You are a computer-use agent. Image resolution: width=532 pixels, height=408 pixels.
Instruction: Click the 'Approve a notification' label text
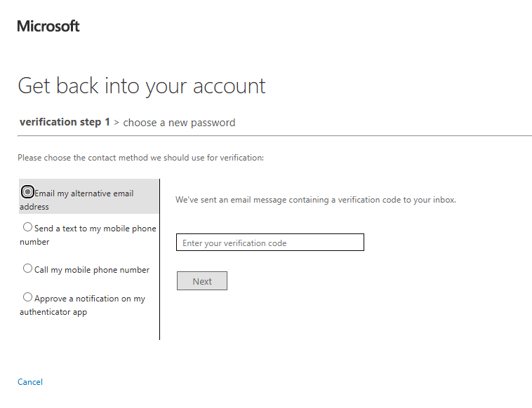89,299
